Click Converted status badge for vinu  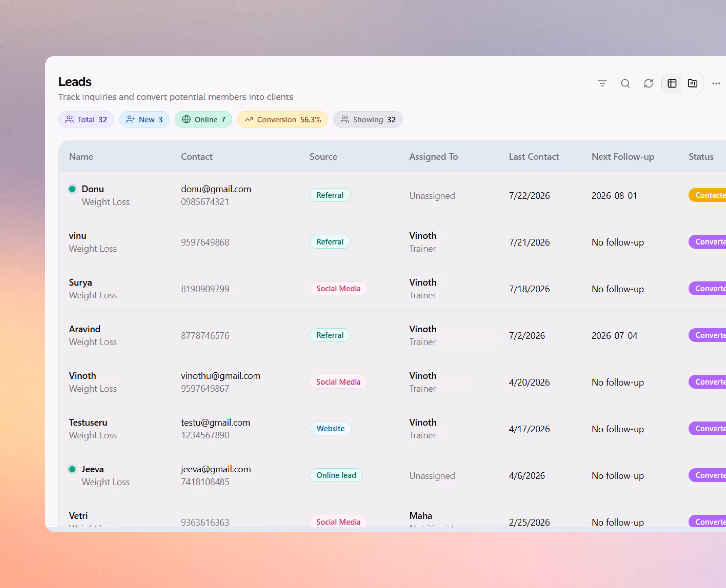pyautogui.click(x=707, y=242)
